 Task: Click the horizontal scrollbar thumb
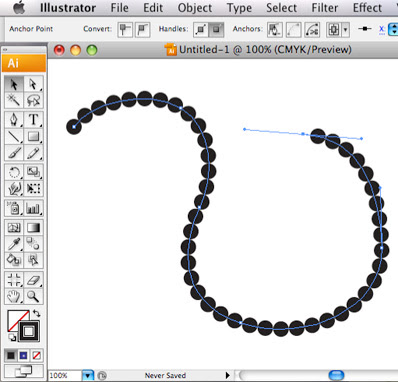click(336, 375)
